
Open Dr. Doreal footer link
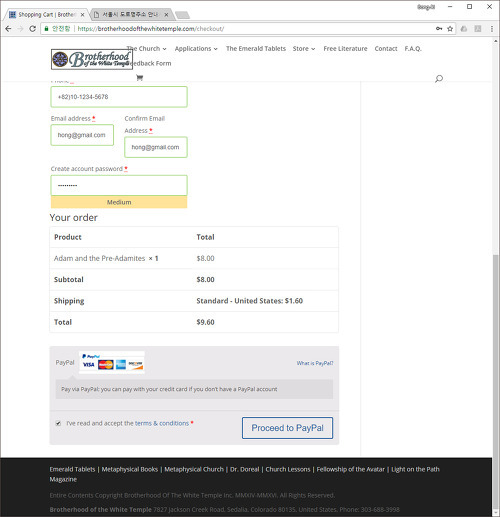[x=244, y=469]
